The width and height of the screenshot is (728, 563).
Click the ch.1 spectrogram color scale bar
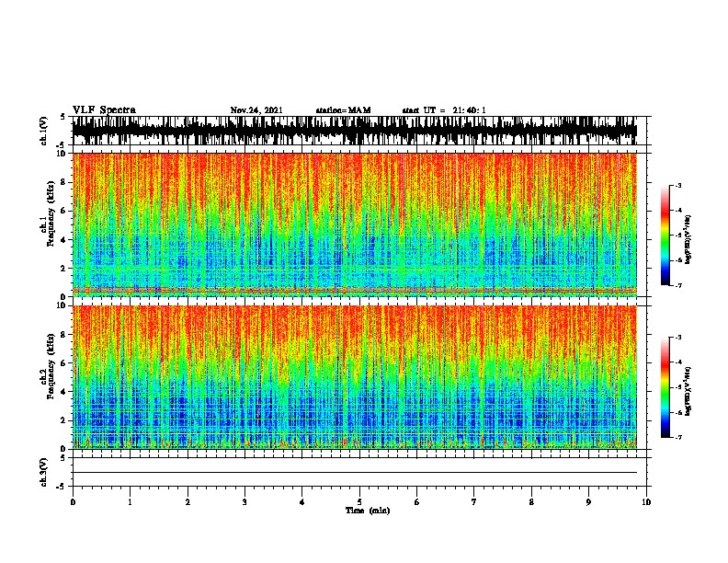(665, 236)
